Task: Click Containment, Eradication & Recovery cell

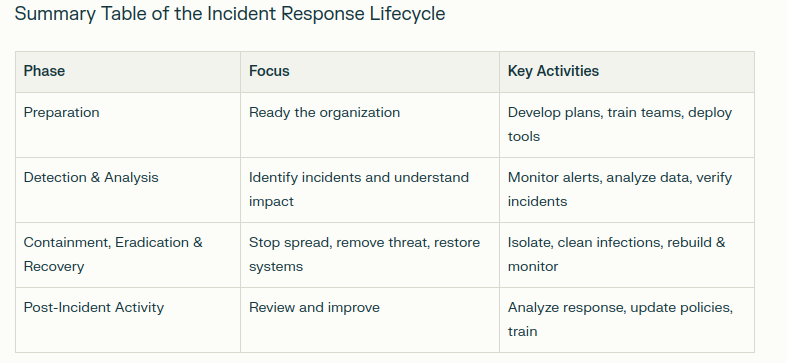Action: [x=128, y=255]
